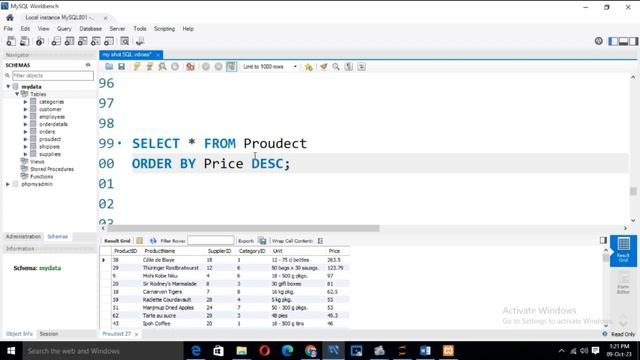Search table data toolbar icon

click(x=124, y=41)
